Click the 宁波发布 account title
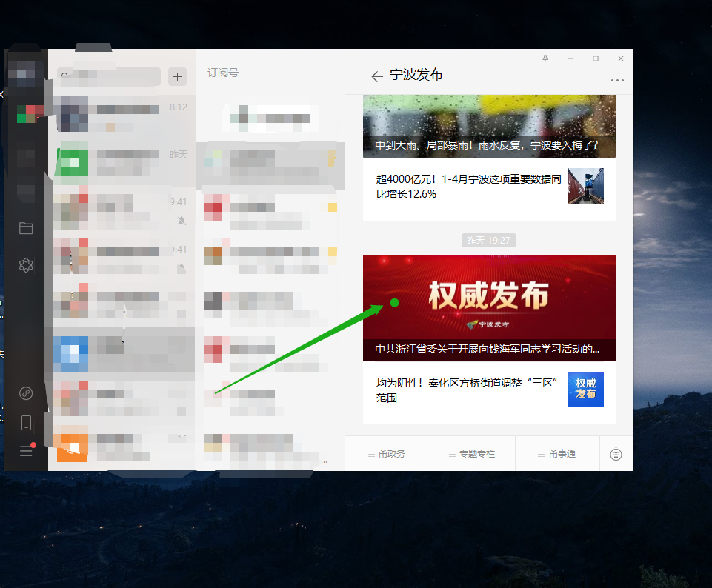The image size is (712, 588). 416,75
